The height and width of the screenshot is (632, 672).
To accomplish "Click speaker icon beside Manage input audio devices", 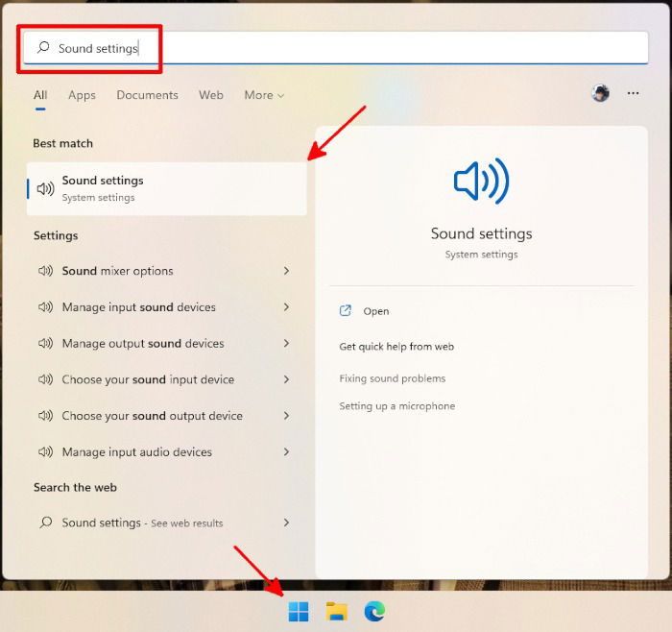I will [45, 452].
